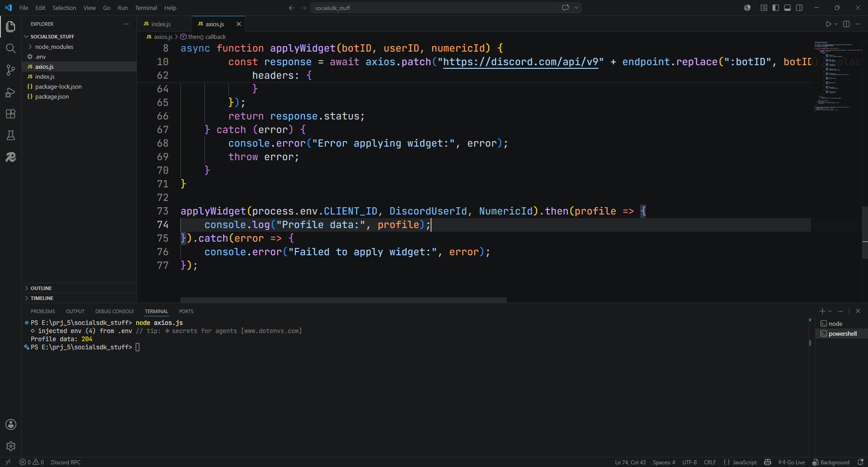This screenshot has height=467, width=868.
Task: Open notifications bell in status bar
Action: click(860, 462)
